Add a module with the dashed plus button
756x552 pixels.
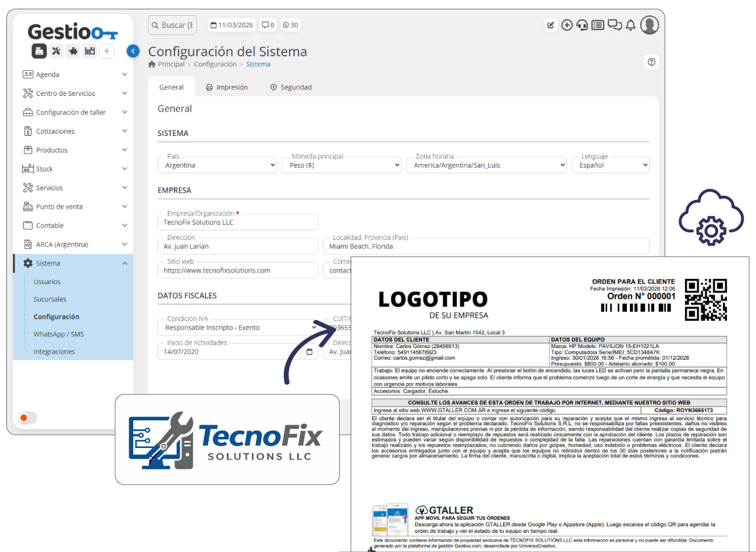pyautogui.click(x=107, y=51)
